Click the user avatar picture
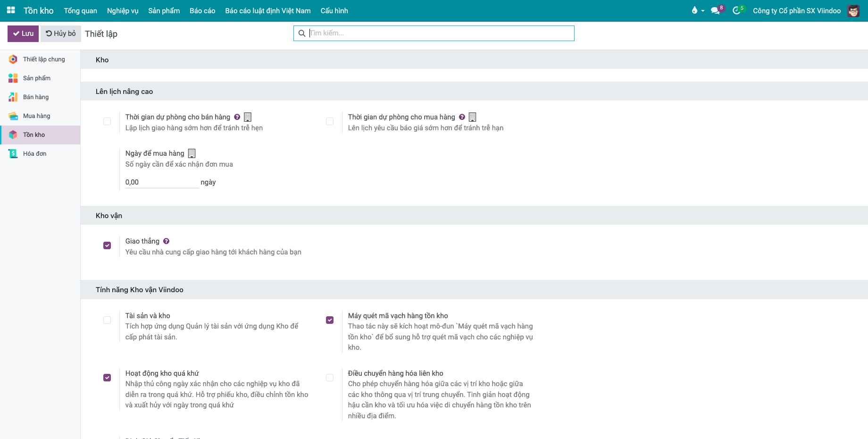The height and width of the screenshot is (439, 868). pyautogui.click(x=853, y=10)
